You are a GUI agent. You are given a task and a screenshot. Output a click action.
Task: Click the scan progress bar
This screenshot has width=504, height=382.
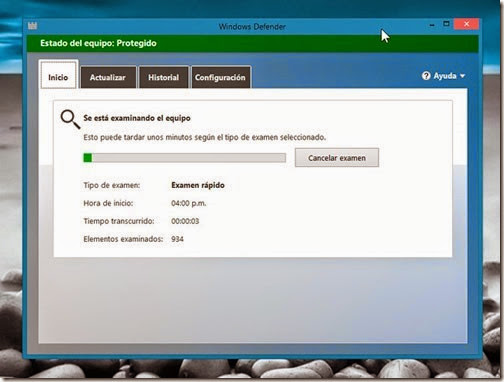[x=184, y=158]
